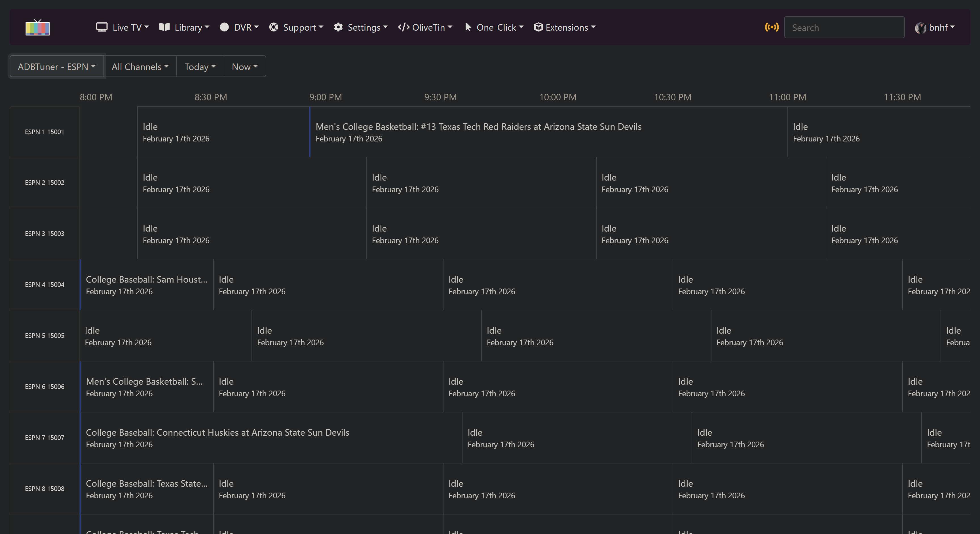Expand the Now time dropdown
980x534 pixels.
[245, 67]
